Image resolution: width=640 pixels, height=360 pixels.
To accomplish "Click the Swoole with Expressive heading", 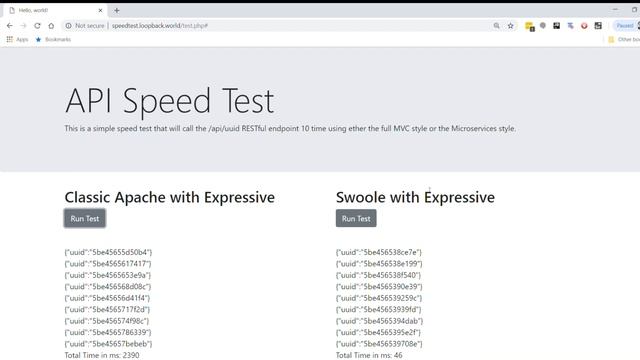I will point(415,197).
